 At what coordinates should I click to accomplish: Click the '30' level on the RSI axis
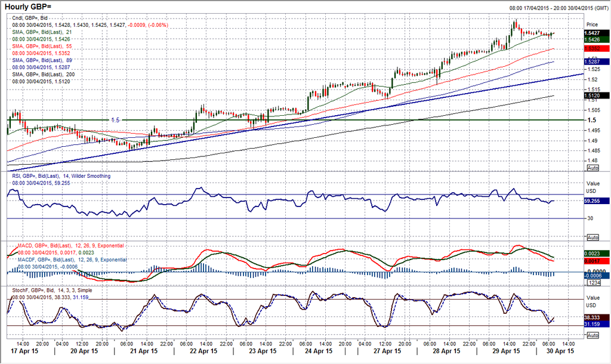click(x=590, y=218)
